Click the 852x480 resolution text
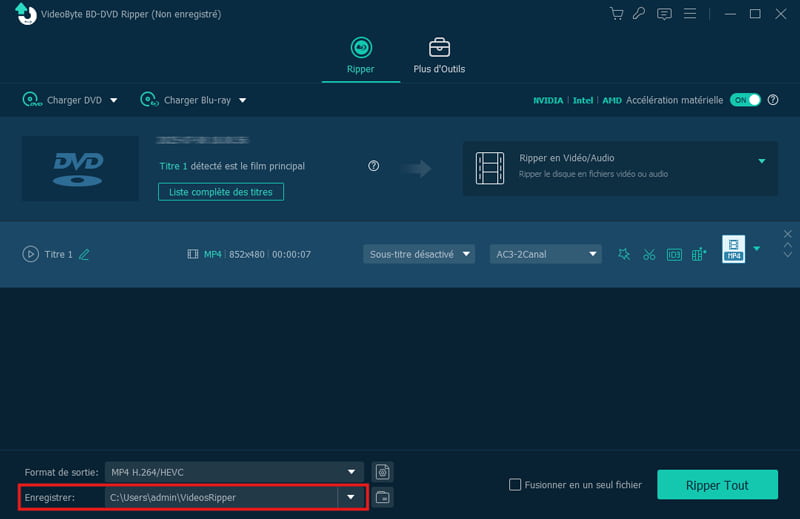 [246, 254]
